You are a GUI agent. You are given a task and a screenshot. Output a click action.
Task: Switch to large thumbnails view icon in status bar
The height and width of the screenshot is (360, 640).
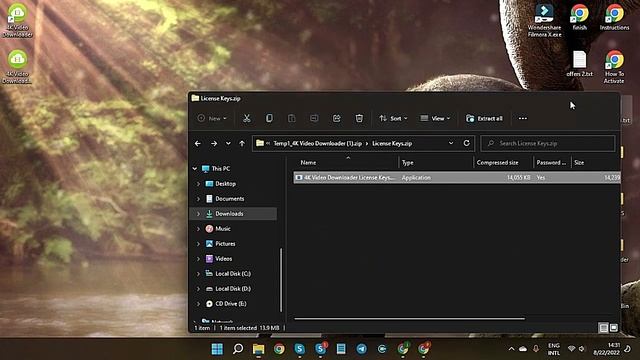(x=613, y=328)
